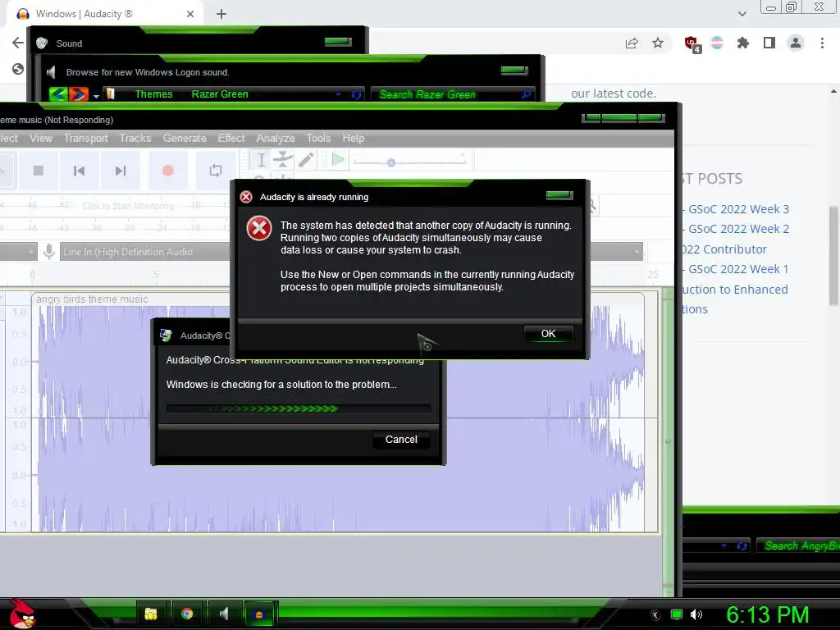Open the Help menu in Audacity

click(x=353, y=138)
